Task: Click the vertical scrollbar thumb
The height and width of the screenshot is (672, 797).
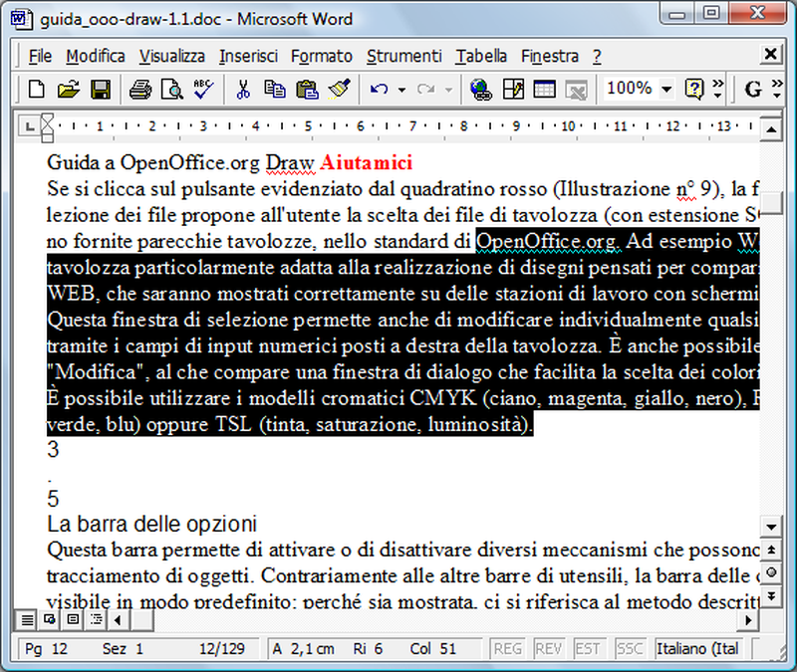Action: [x=771, y=204]
